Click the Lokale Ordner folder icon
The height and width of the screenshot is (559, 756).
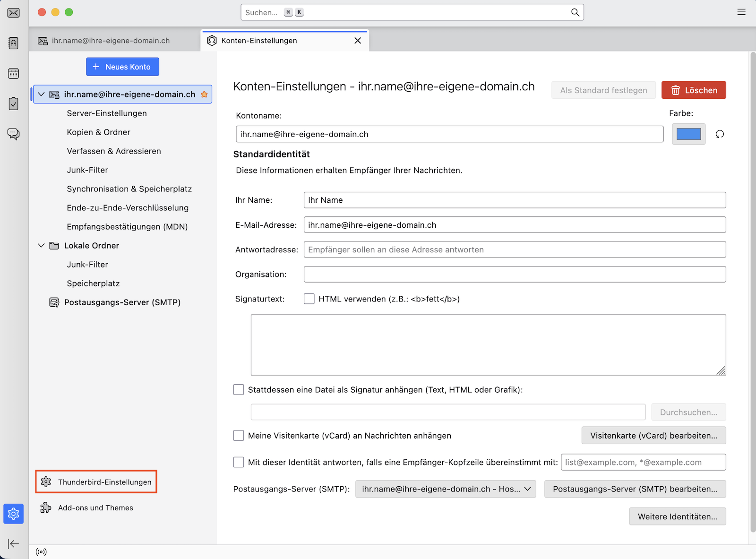pos(54,246)
